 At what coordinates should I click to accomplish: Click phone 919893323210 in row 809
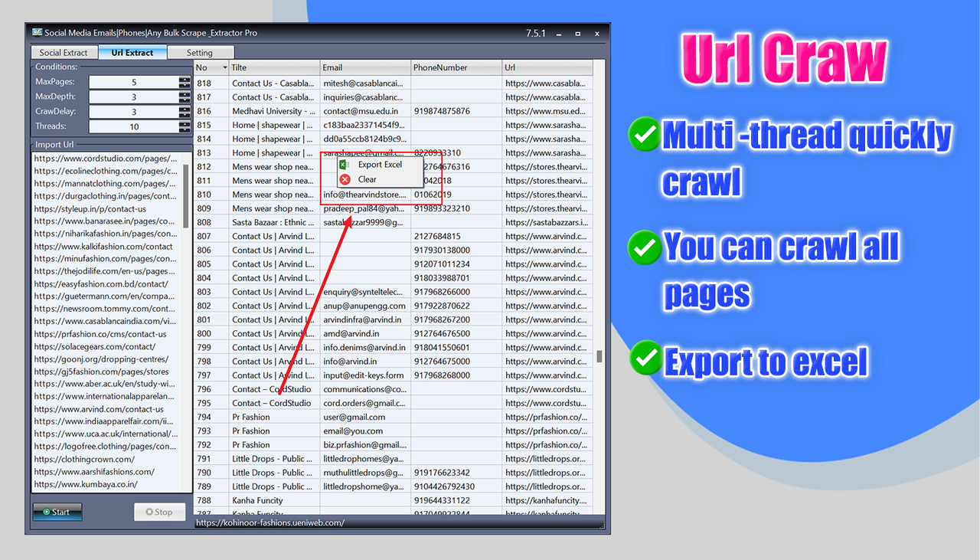[442, 208]
